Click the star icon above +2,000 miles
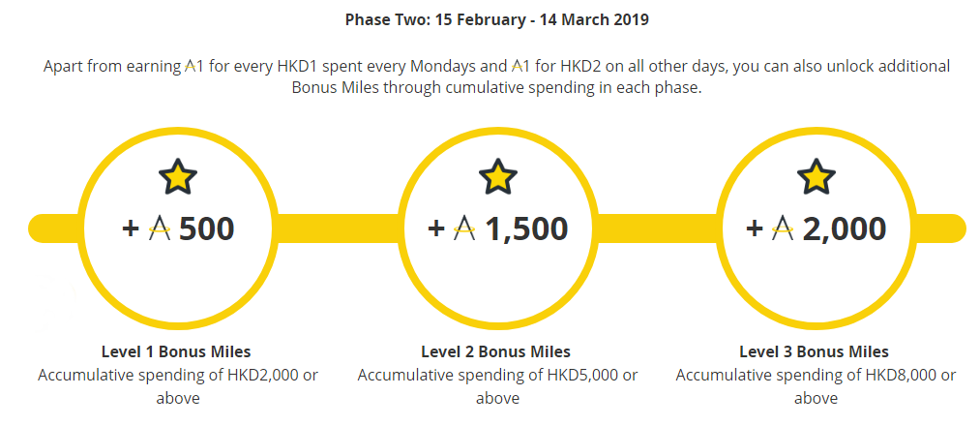Viewport: 980px width, 426px height. click(817, 176)
